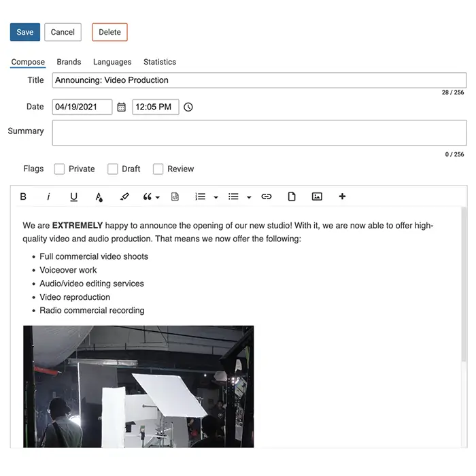Expand the numbered list options arrow

click(x=216, y=197)
